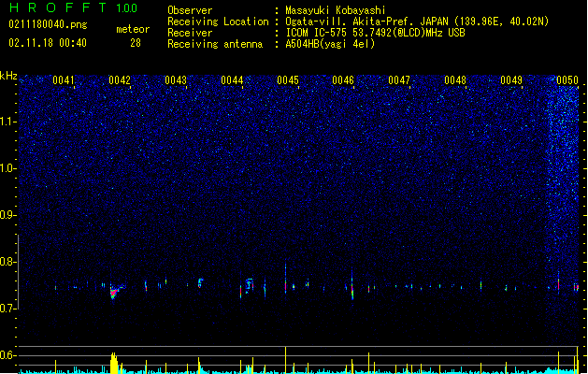The width and height of the screenshot is (588, 374).
Task: Click the 0042 time marker
Action: (x=120, y=80)
